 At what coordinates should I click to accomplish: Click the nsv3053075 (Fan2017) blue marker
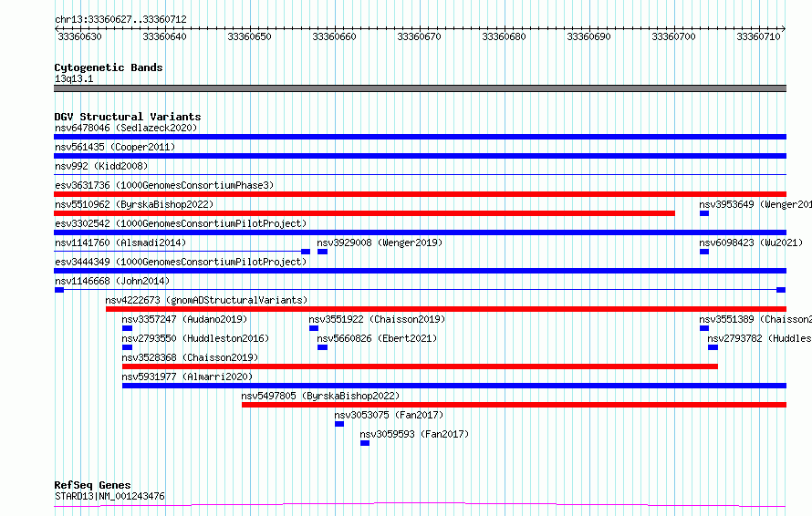point(339,424)
